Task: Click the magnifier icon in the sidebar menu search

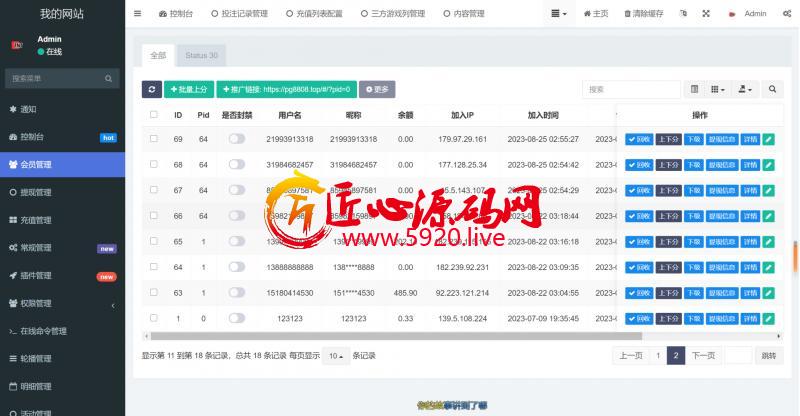Action: pyautogui.click(x=109, y=79)
